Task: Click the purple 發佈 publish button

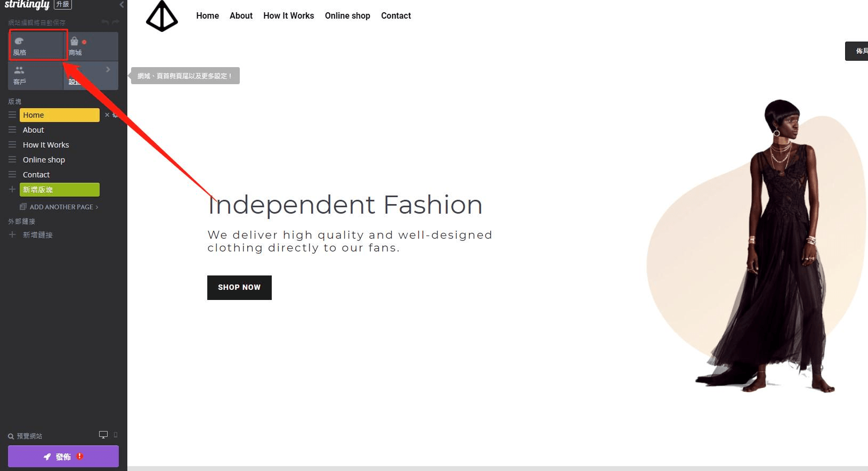Action: point(63,457)
